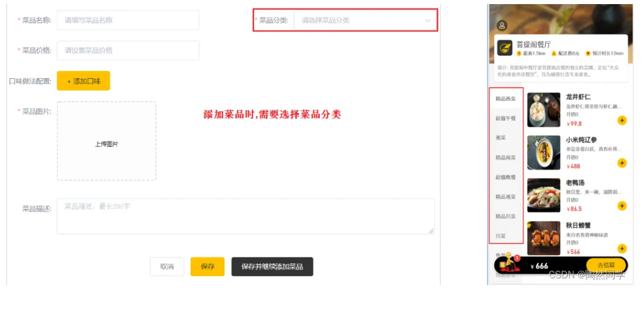Image resolution: width=644 pixels, height=315 pixels.
Task: Select the 精品闽菜 category tab
Action: pos(506,157)
